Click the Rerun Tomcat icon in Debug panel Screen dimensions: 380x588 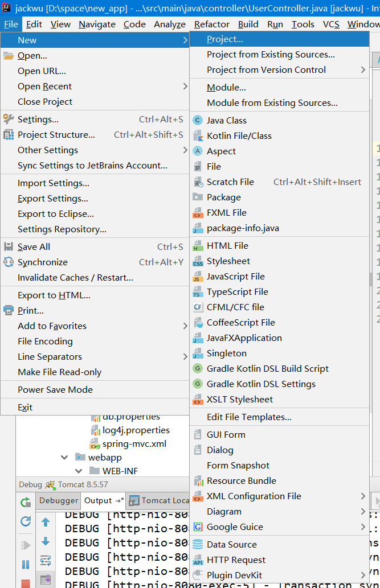(26, 502)
